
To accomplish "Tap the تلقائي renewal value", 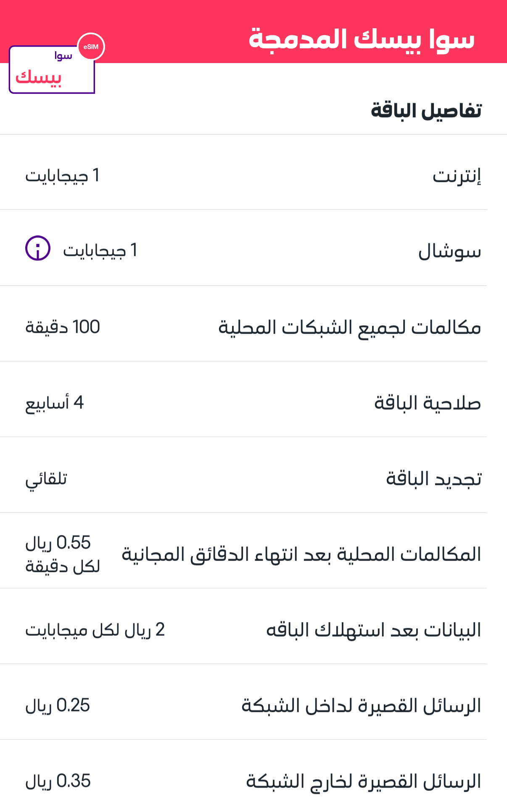I will pos(46,479).
